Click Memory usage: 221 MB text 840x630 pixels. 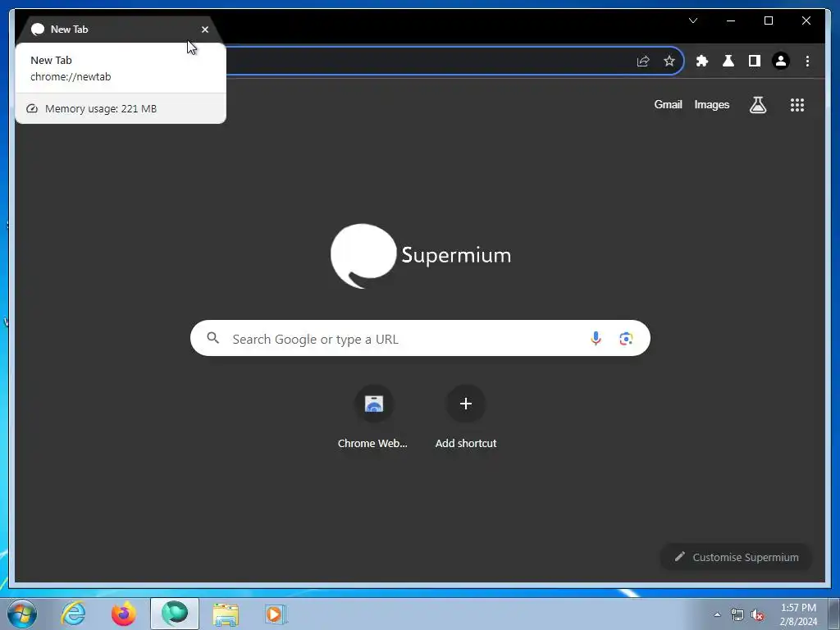pos(101,109)
